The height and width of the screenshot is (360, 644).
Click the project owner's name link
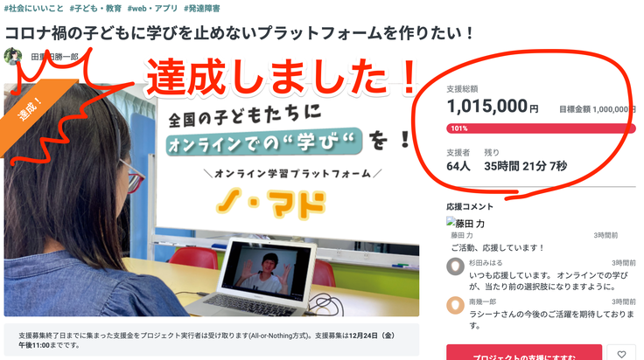(x=54, y=57)
